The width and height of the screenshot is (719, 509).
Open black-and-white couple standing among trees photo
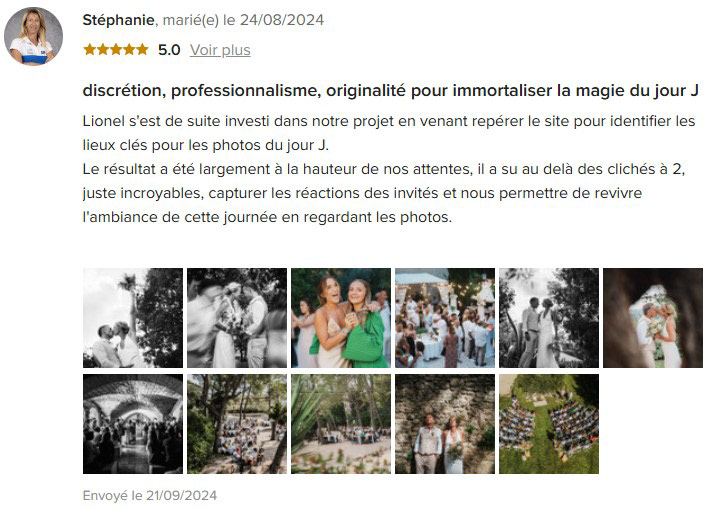coord(549,318)
